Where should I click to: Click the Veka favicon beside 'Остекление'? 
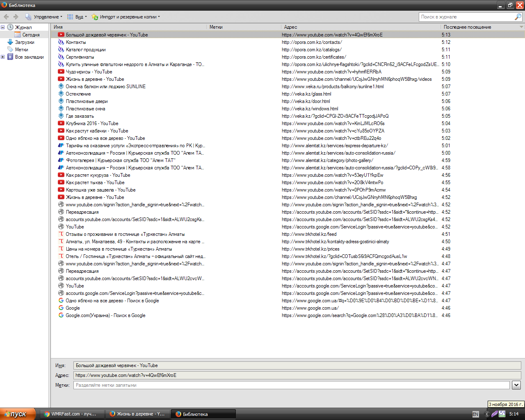coord(61,94)
